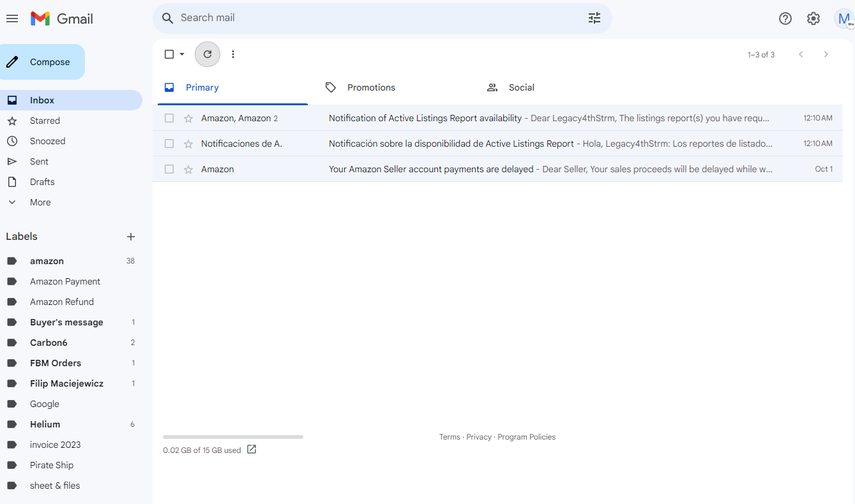Click the Pirate Ship label tag icon
The width and height of the screenshot is (855, 504).
coord(12,465)
